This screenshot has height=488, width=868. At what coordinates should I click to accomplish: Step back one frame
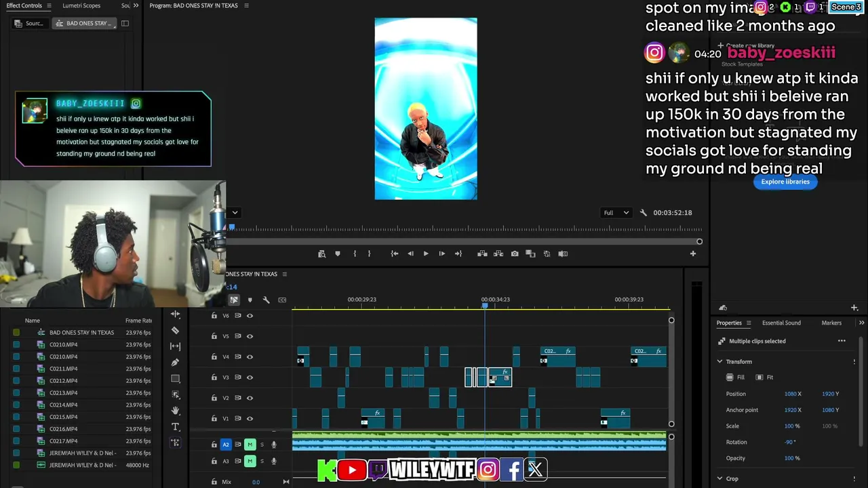point(410,253)
